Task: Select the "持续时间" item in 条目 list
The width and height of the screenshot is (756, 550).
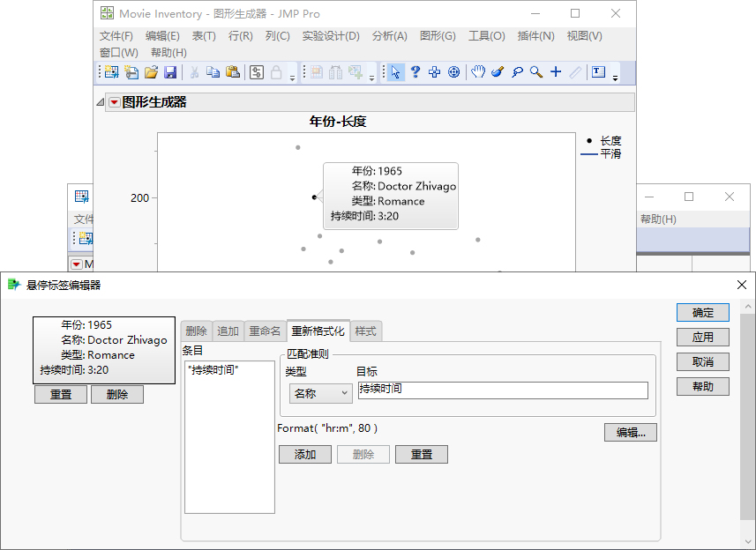Action: (x=213, y=370)
